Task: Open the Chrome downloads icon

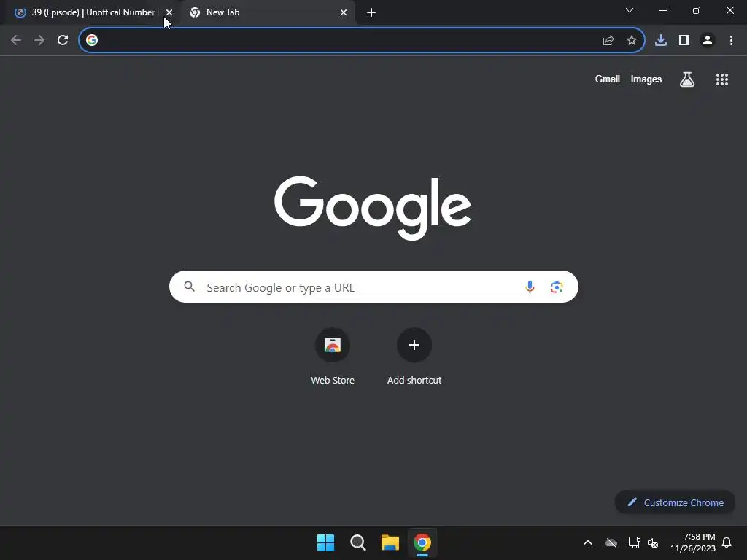Action: point(661,41)
